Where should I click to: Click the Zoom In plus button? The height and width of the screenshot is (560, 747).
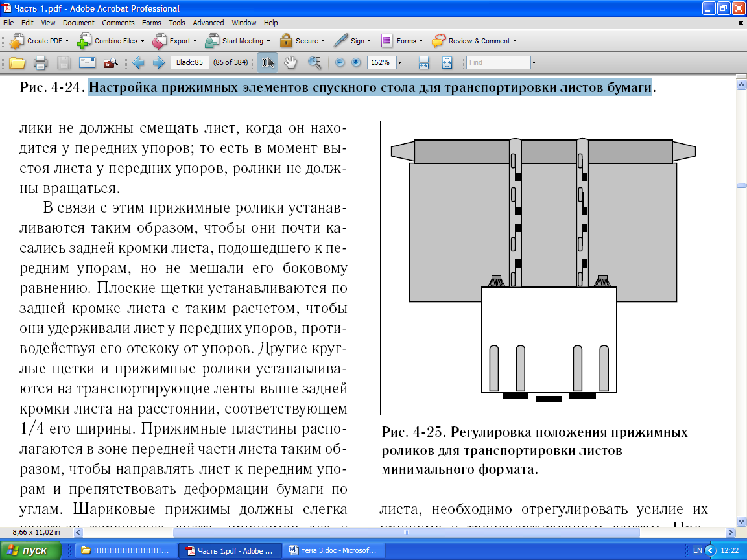coord(356,62)
